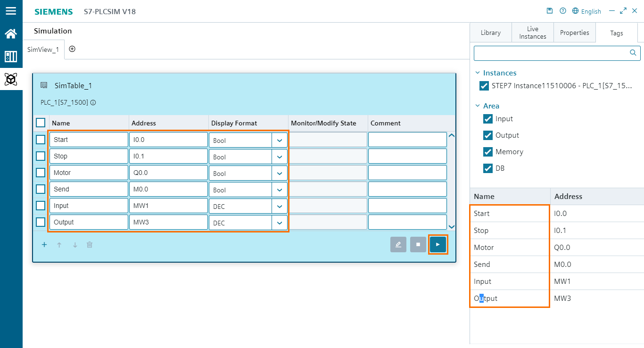
Task: Open the simulation cube sidebar icon
Action: click(11, 79)
